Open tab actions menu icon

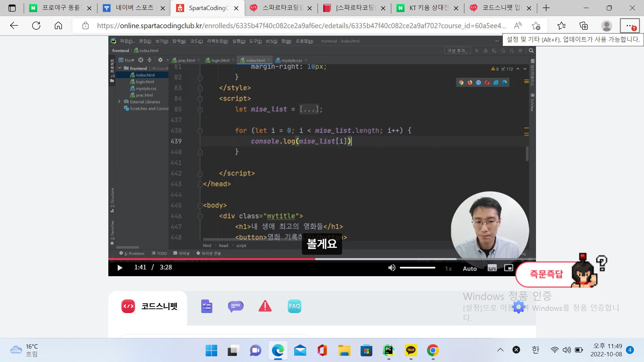point(12,8)
